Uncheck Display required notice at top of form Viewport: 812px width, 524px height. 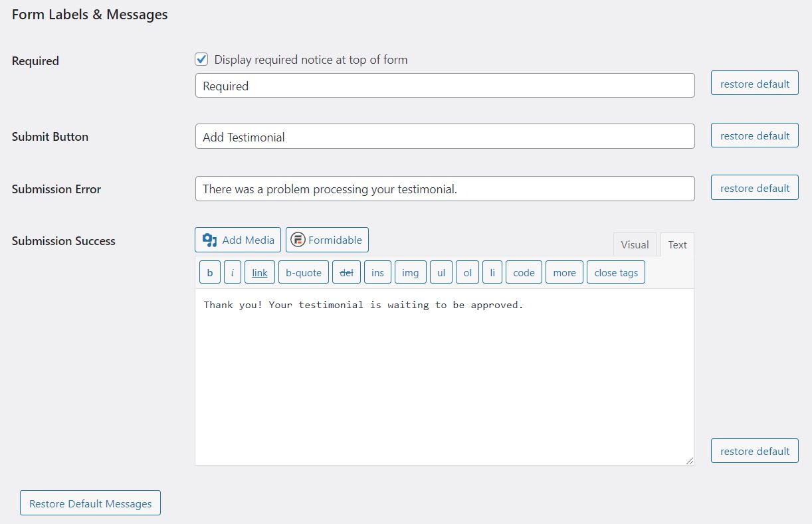201,59
